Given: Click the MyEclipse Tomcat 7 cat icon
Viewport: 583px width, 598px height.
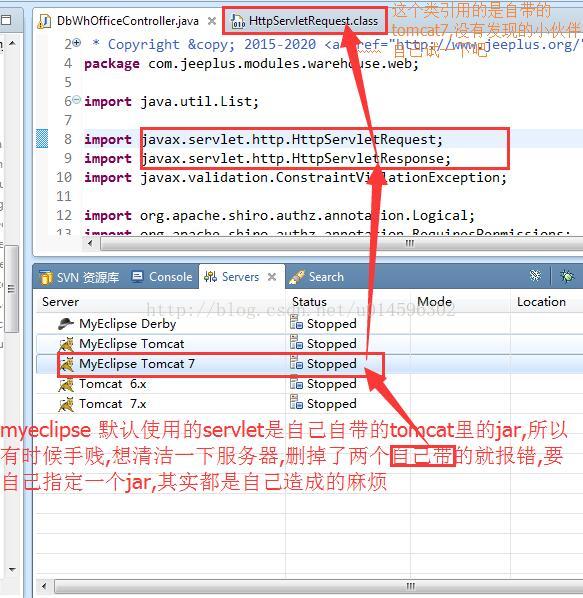Looking at the screenshot, I should tap(67, 365).
